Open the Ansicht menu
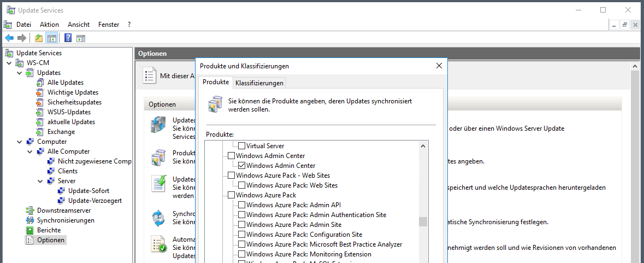This screenshot has height=263, width=644. pos(79,25)
